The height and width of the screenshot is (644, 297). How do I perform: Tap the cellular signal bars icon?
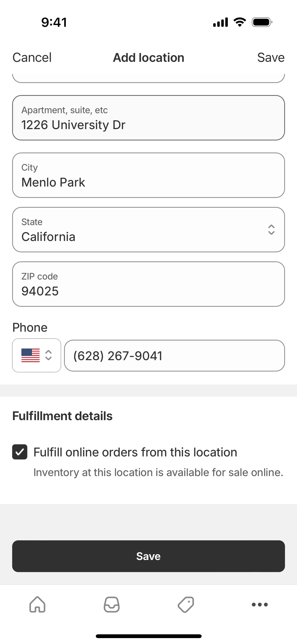coord(220,22)
